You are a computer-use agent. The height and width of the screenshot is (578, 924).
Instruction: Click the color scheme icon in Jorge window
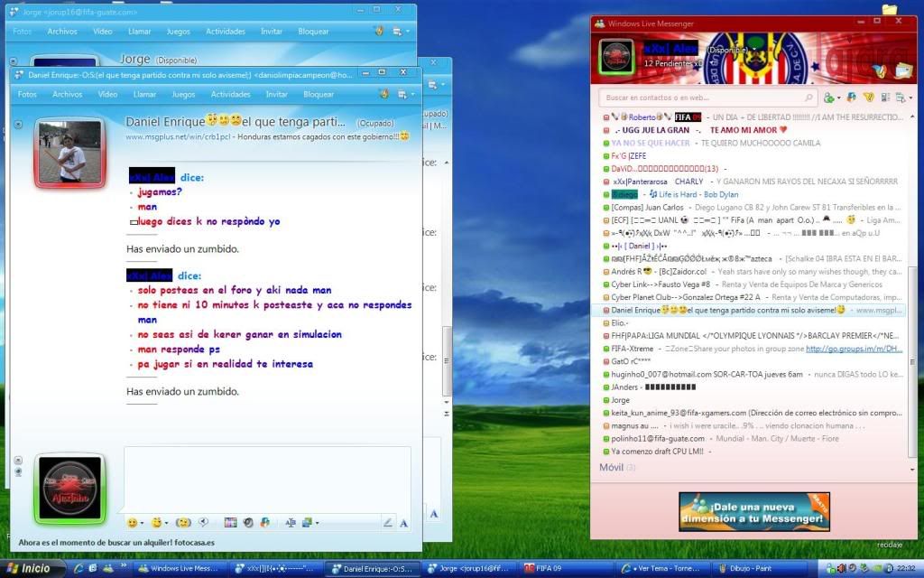pyautogui.click(x=379, y=31)
